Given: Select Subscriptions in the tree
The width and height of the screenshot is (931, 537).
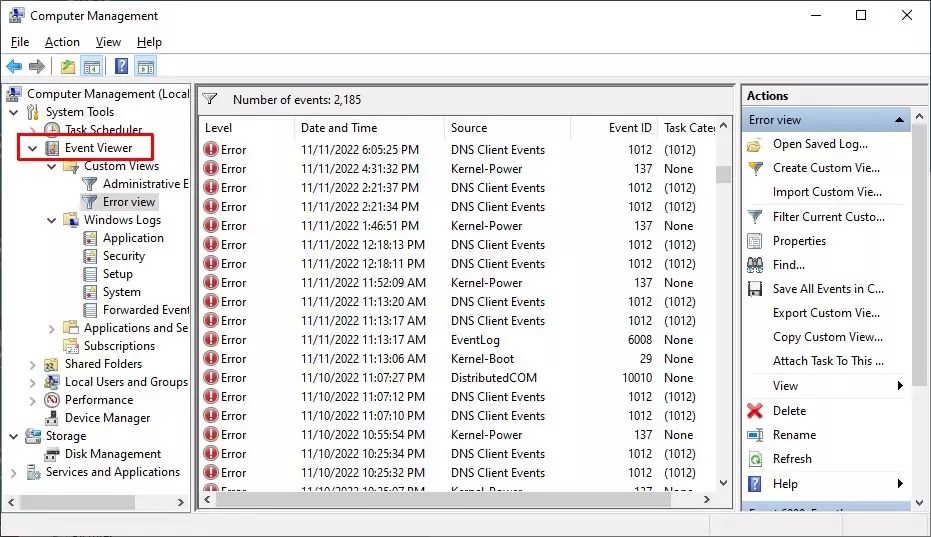Looking at the screenshot, I should point(119,346).
